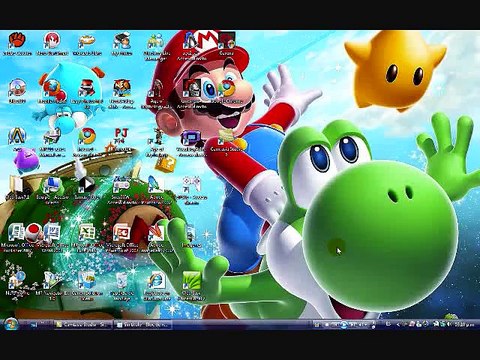Launch Microsoft Office Excel from the desktop

click(x=87, y=232)
